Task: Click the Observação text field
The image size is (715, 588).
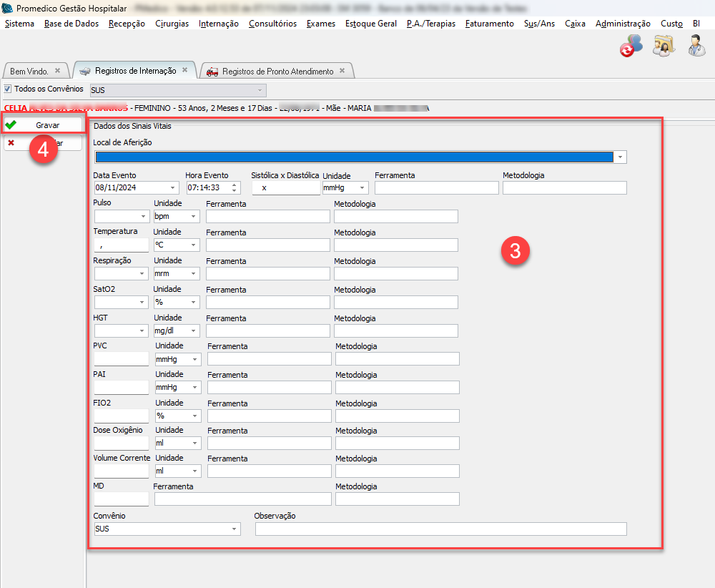Action: point(440,529)
